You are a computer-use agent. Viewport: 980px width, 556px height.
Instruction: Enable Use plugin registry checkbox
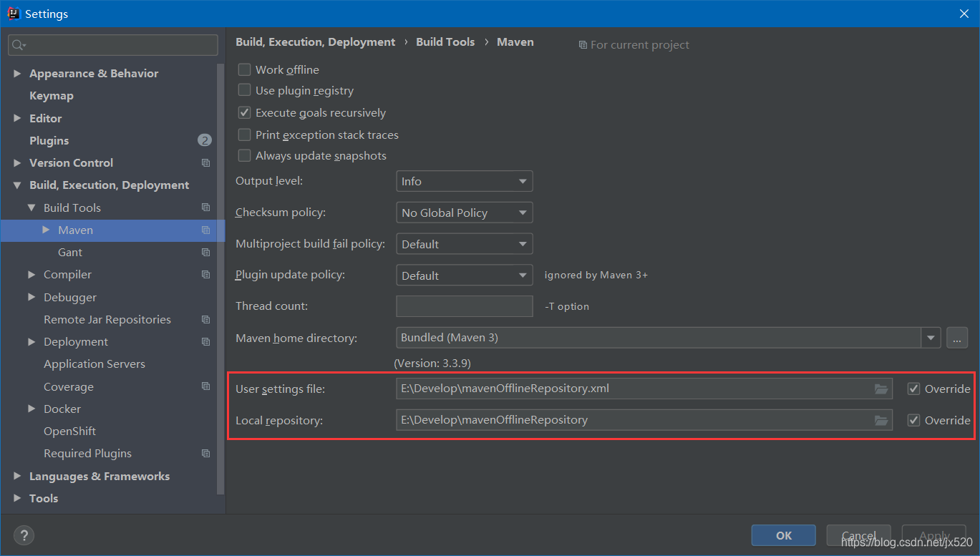[x=244, y=90]
